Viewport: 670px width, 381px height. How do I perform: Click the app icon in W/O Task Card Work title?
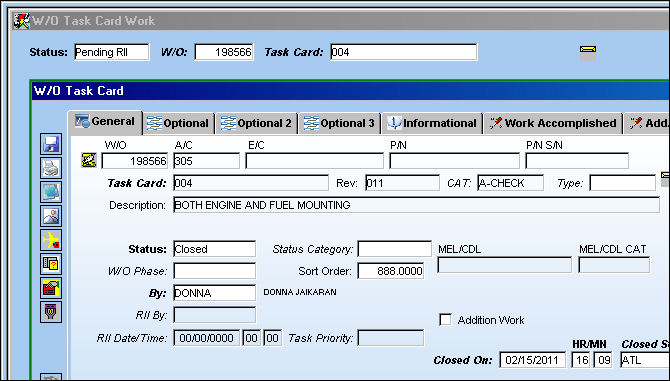coord(21,21)
